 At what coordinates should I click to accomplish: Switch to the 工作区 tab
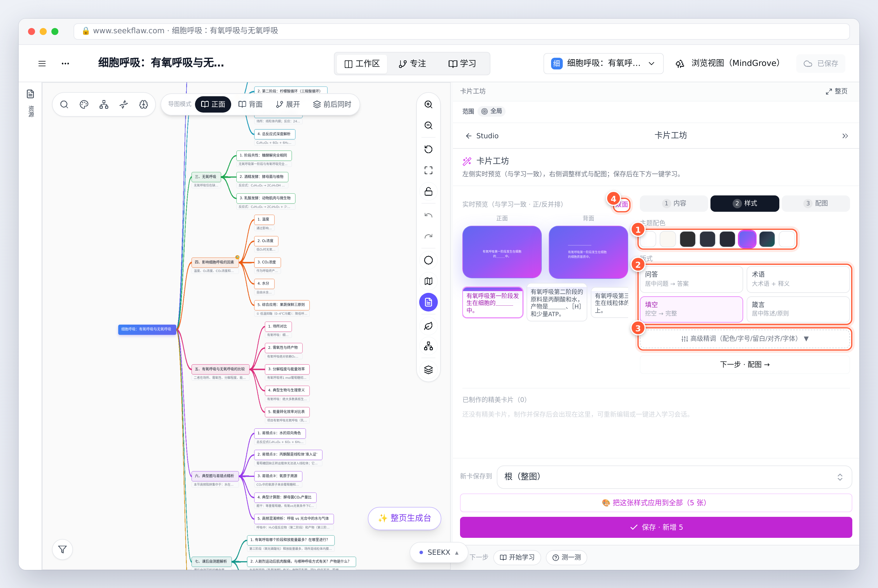pos(362,63)
